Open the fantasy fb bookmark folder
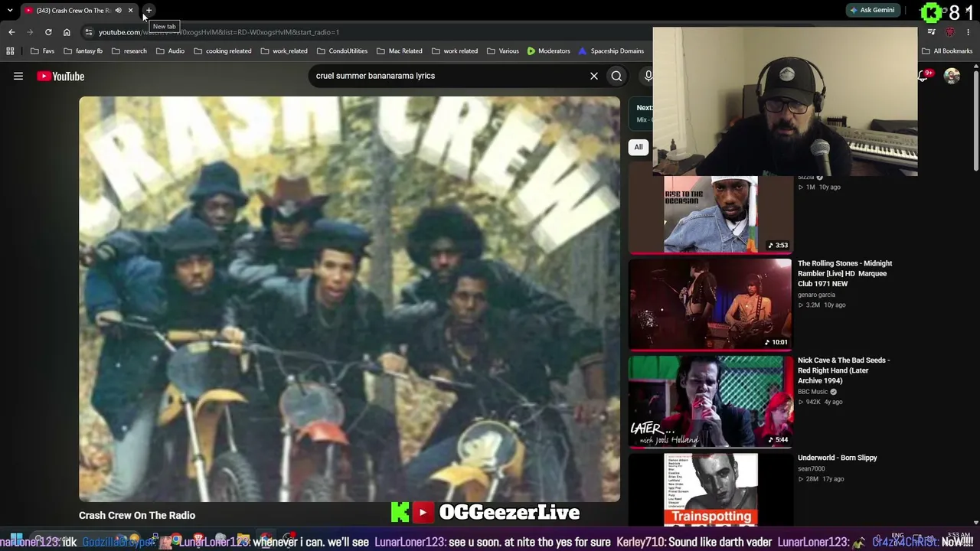Viewport: 980px width, 551px height. coord(83,51)
